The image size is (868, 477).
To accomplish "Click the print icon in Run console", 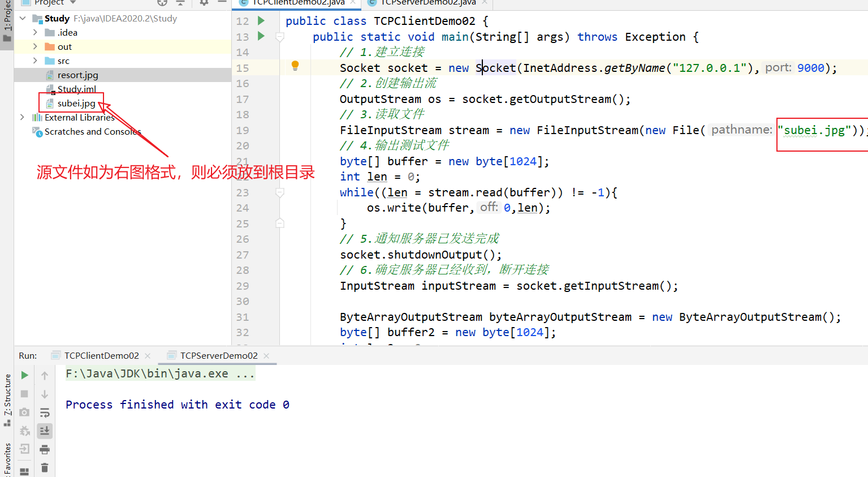I will coord(45,450).
